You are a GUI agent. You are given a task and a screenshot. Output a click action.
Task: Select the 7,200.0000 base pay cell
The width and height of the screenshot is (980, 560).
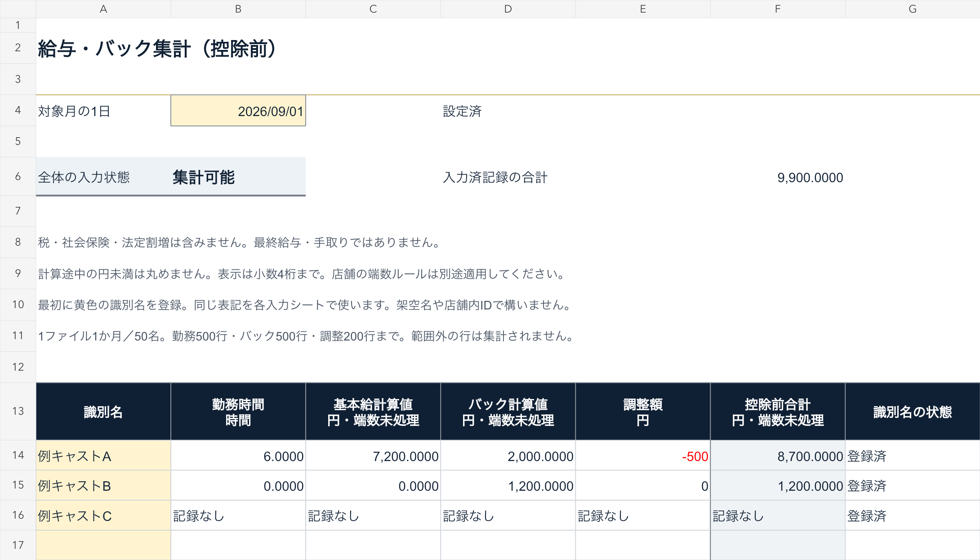click(x=373, y=456)
